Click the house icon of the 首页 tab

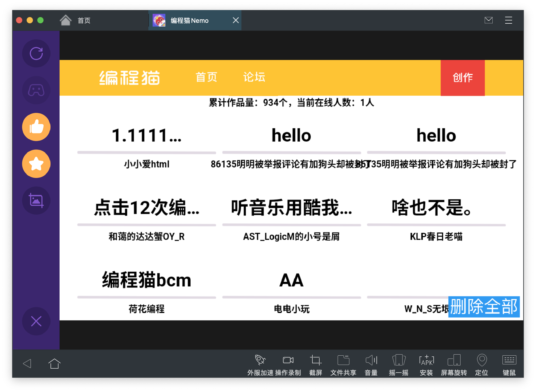(66, 20)
